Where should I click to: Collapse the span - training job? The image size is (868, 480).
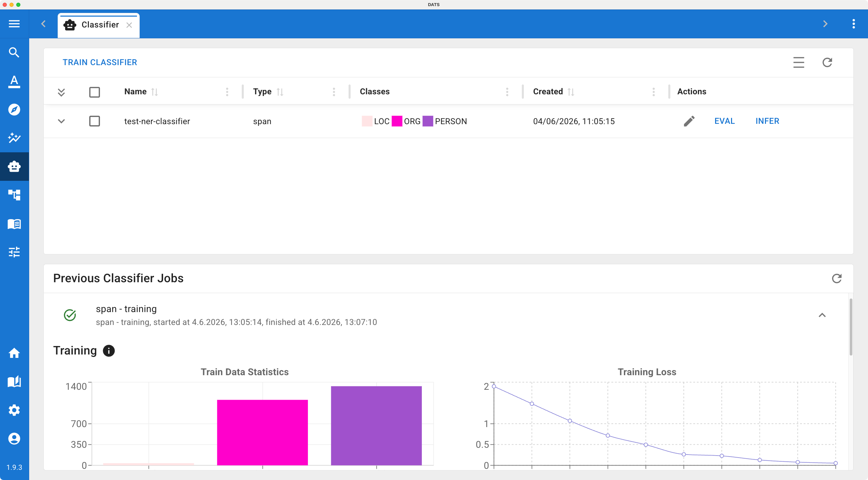pyautogui.click(x=822, y=315)
